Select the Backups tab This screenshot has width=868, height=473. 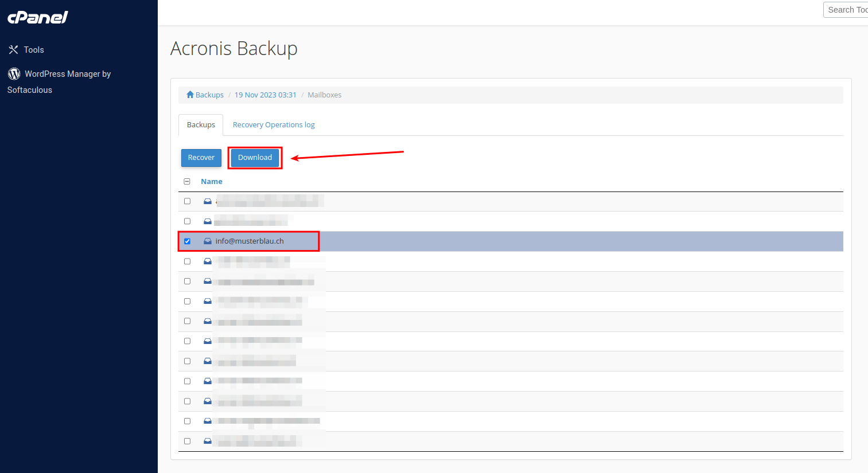click(201, 125)
